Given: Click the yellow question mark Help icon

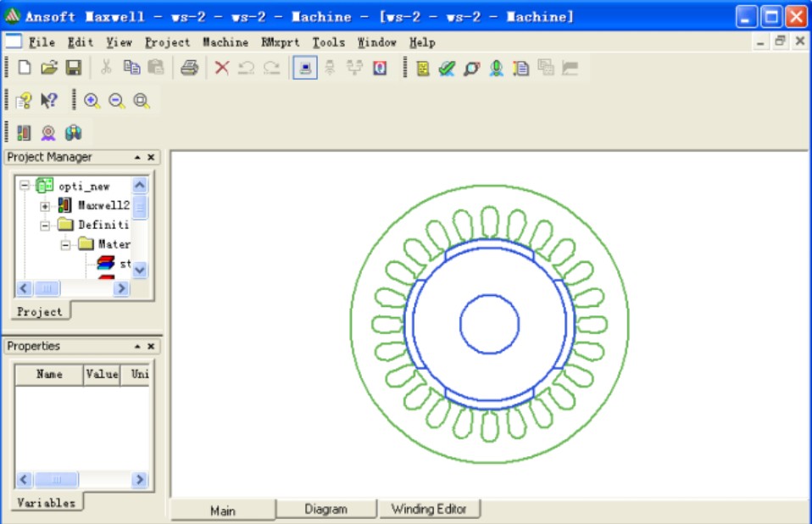Looking at the screenshot, I should point(24,100).
